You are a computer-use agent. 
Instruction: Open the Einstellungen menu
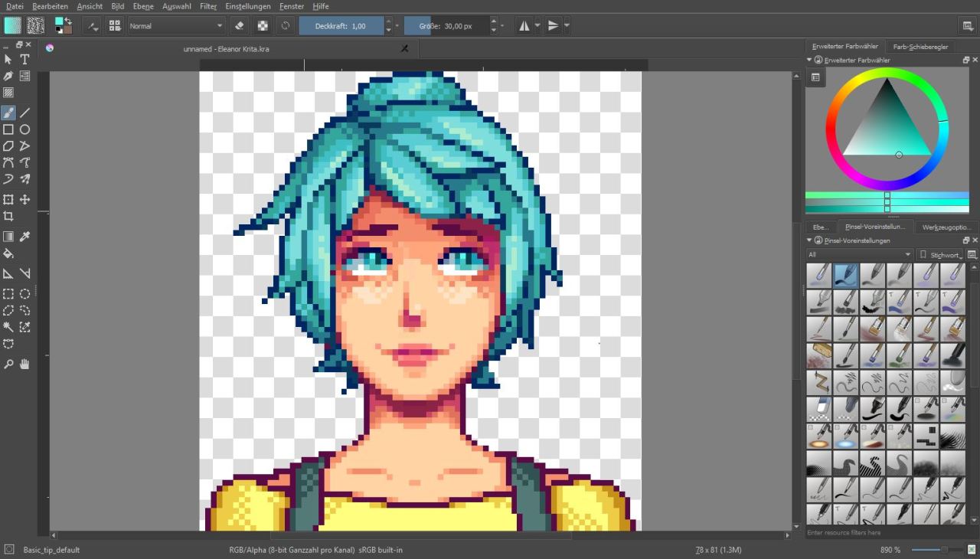(248, 6)
